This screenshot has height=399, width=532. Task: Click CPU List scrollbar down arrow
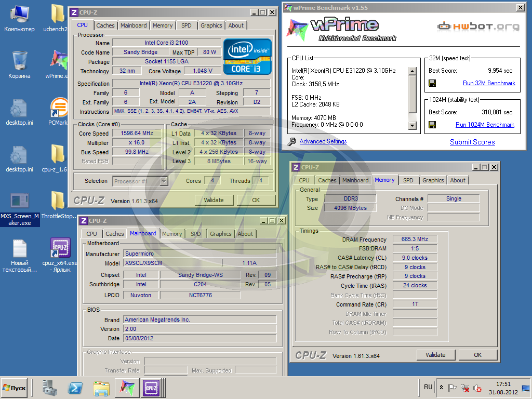pos(412,126)
